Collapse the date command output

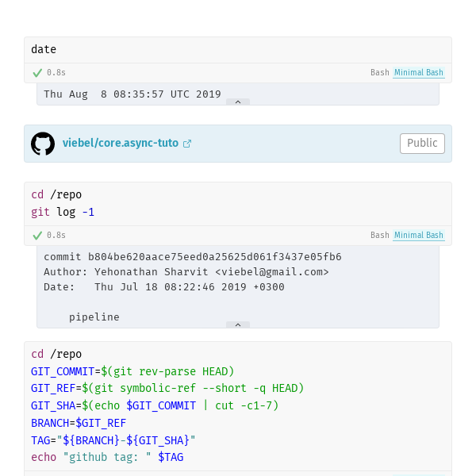(x=238, y=102)
